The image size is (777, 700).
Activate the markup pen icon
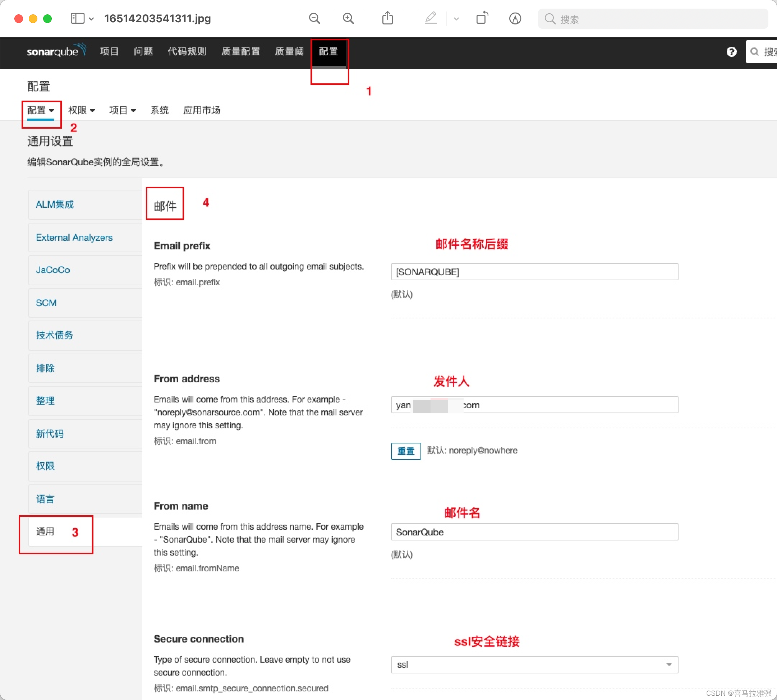(x=431, y=18)
